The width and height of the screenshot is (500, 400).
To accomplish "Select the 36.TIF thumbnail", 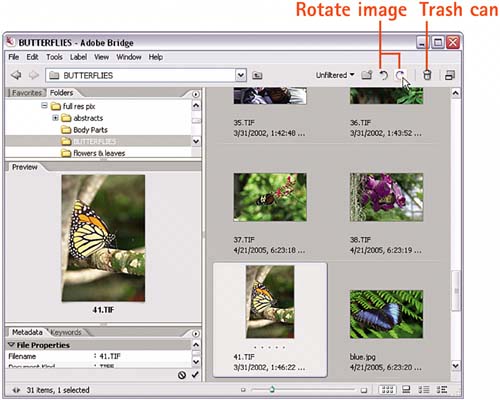I will pyautogui.click(x=386, y=96).
